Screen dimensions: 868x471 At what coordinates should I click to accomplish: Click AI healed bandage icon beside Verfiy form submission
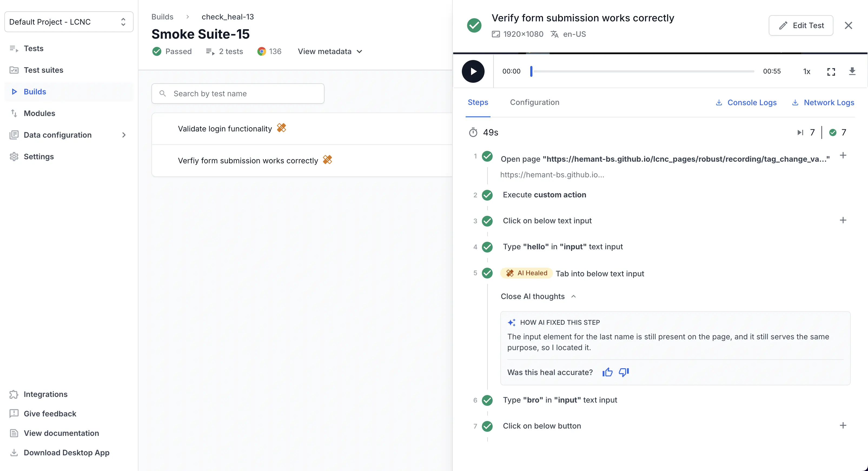click(327, 160)
